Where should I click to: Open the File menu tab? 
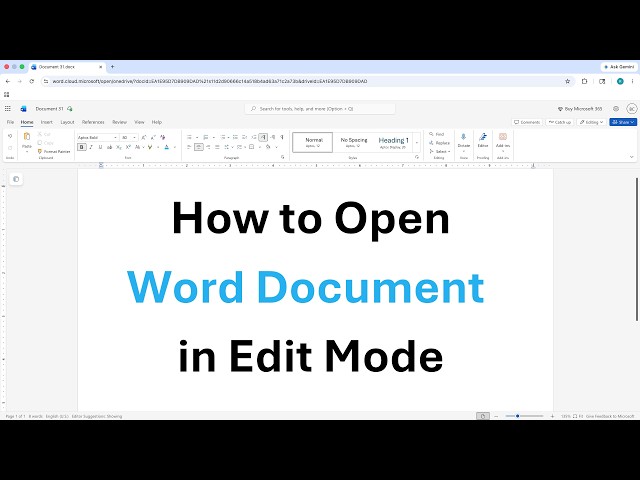tap(10, 122)
